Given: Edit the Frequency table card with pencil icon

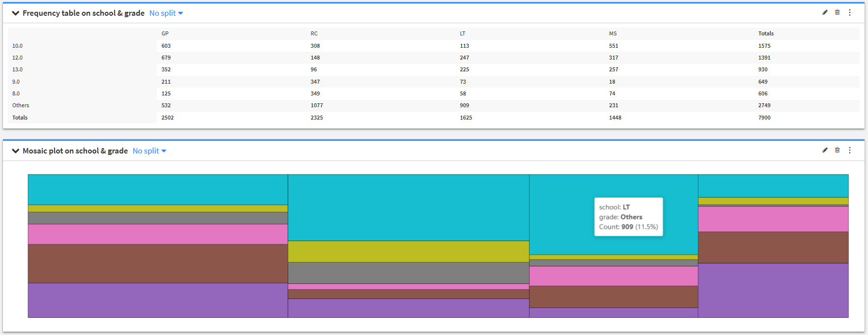Looking at the screenshot, I should [825, 13].
